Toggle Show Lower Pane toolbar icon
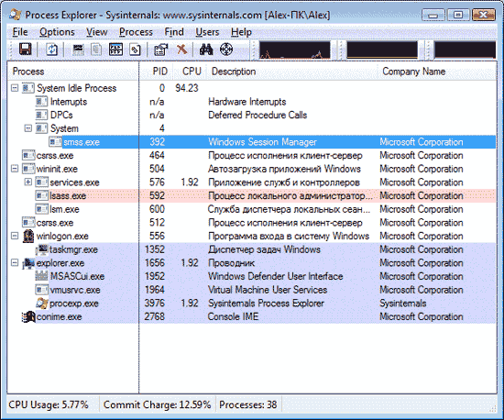 [115, 50]
